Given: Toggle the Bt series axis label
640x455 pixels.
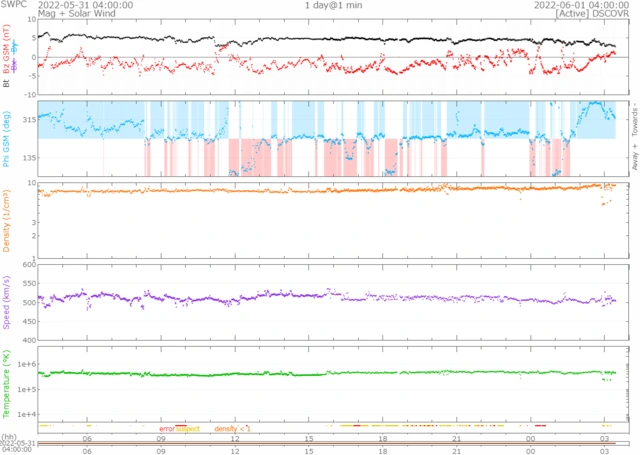Looking at the screenshot, I should click(7, 84).
